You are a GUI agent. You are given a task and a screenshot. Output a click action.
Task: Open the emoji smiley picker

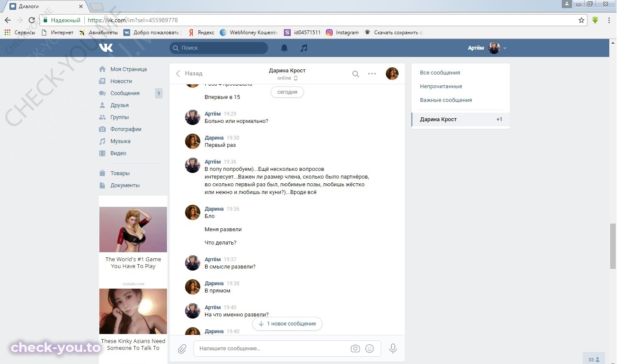tap(370, 349)
